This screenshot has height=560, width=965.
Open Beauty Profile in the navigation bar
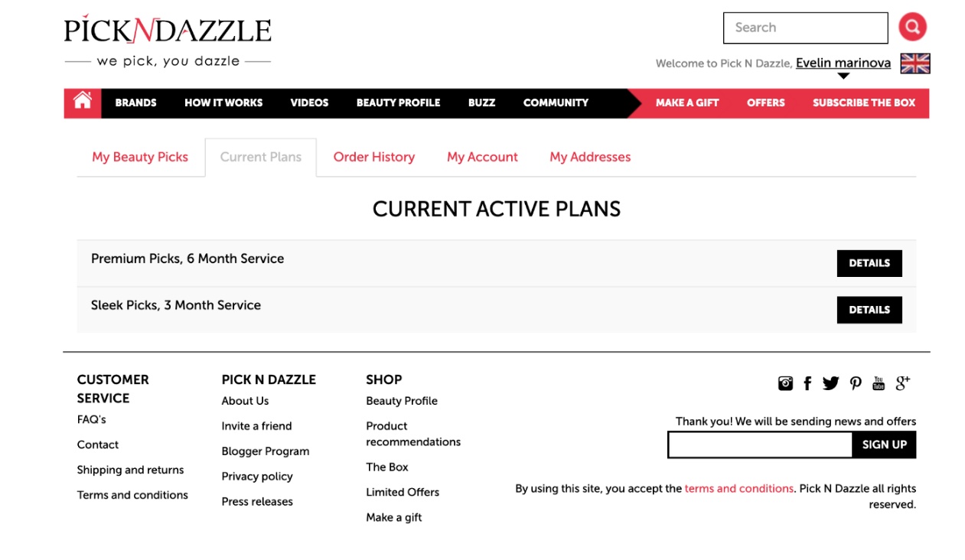coord(398,103)
